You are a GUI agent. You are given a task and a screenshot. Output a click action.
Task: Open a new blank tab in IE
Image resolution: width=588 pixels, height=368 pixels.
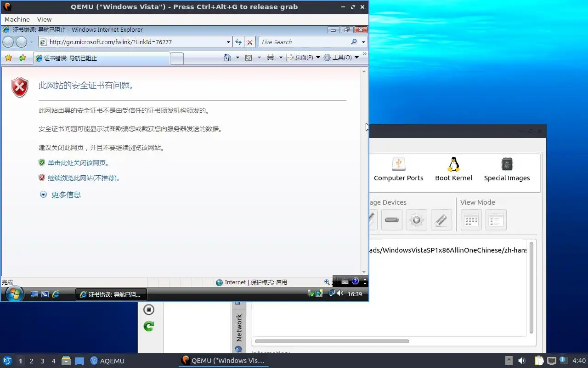pyautogui.click(x=177, y=58)
